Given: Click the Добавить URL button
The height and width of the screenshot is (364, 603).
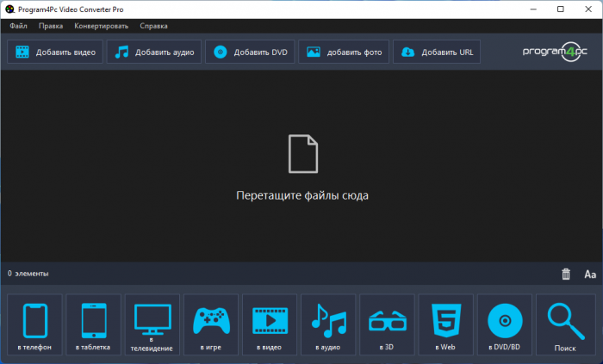Looking at the screenshot, I should 437,52.
